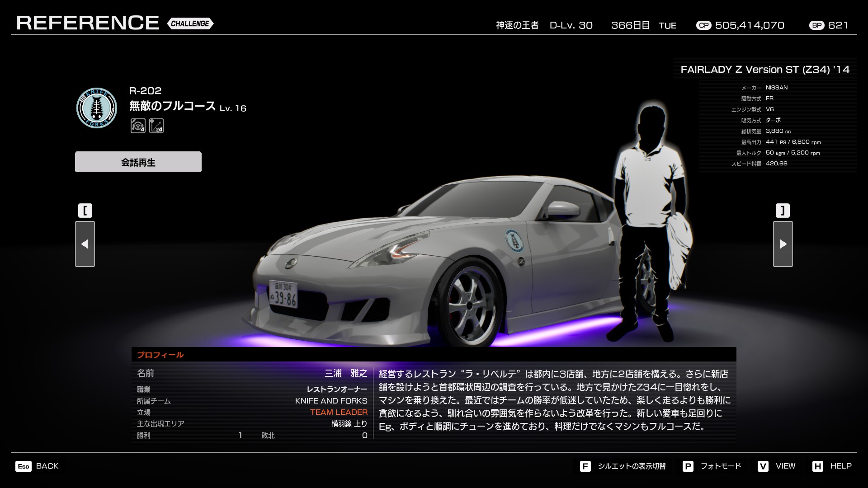The width and height of the screenshot is (868, 488).
Task: Click the H key icon for HELP
Action: (x=817, y=466)
